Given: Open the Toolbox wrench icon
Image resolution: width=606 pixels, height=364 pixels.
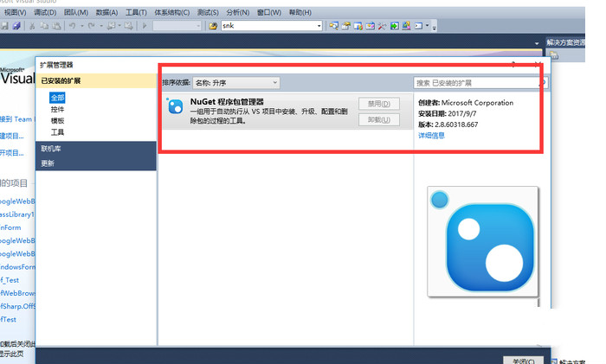Looking at the screenshot, I should 382,26.
